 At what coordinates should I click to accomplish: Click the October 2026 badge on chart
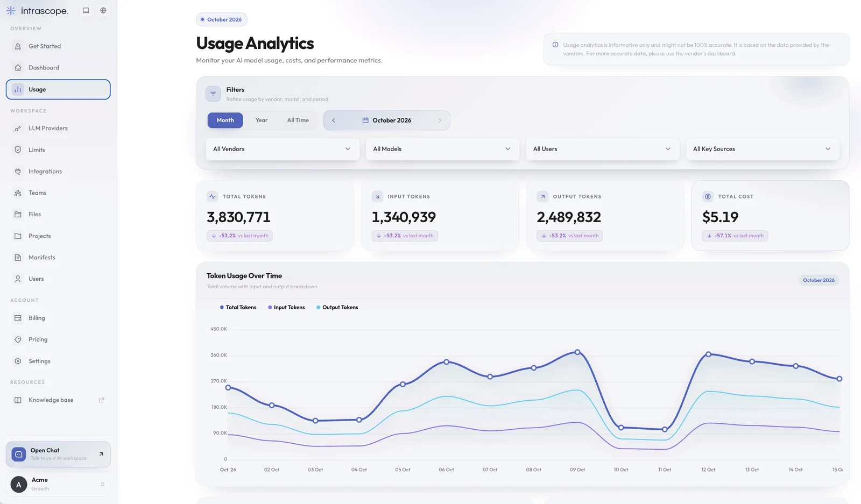click(818, 280)
